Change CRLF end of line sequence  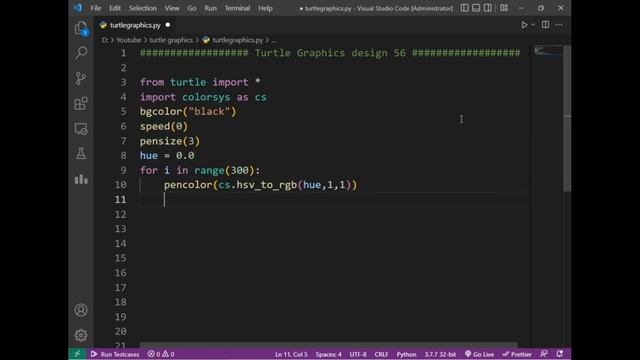[x=381, y=354]
